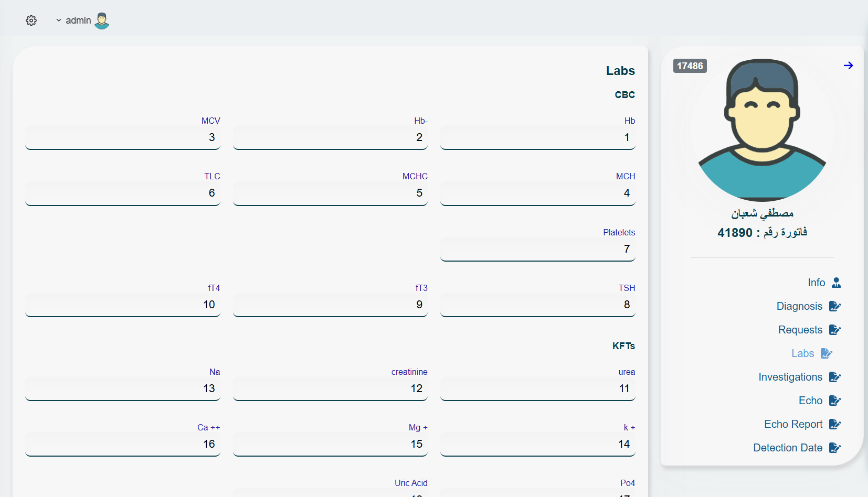Viewport: 868px width, 497px height.
Task: Click the edit icon beside Requests
Action: [834, 330]
